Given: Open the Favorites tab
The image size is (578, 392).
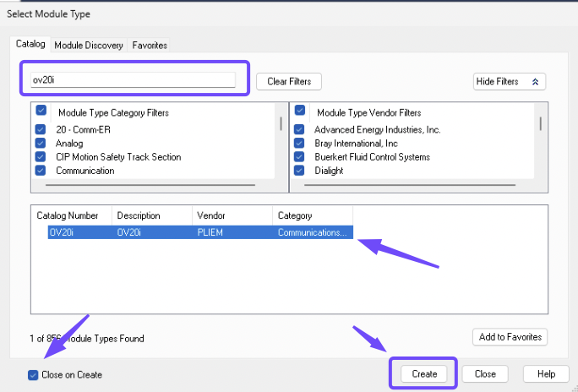Looking at the screenshot, I should point(149,45).
